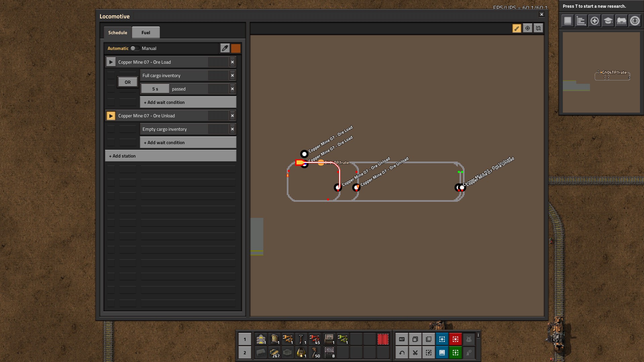The width and height of the screenshot is (644, 362).
Task: Click the minimap in top-right panel
Action: tap(601, 72)
